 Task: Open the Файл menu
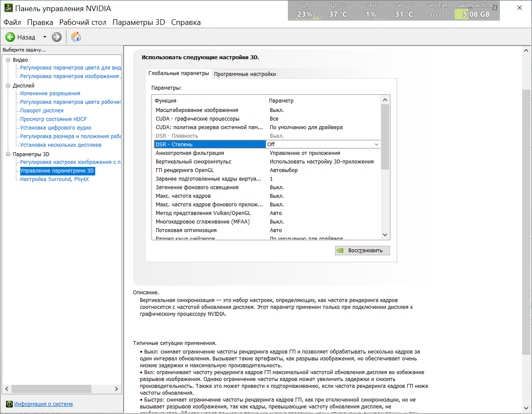[x=12, y=22]
